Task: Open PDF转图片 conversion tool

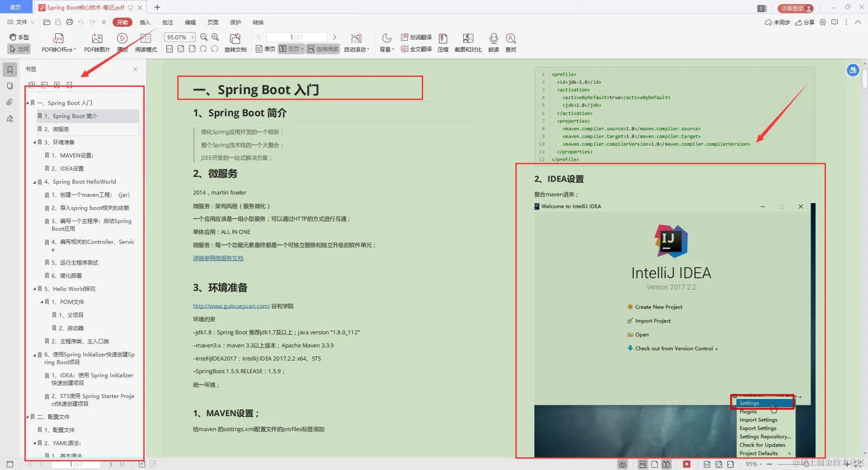Action: point(96,42)
